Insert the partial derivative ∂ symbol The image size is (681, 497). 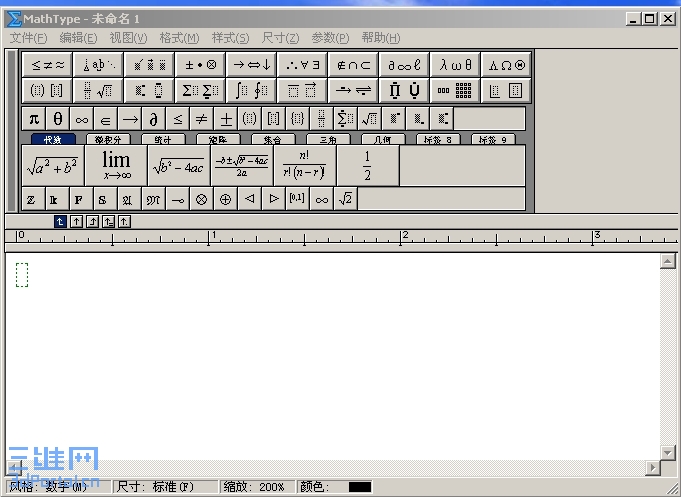(153, 119)
